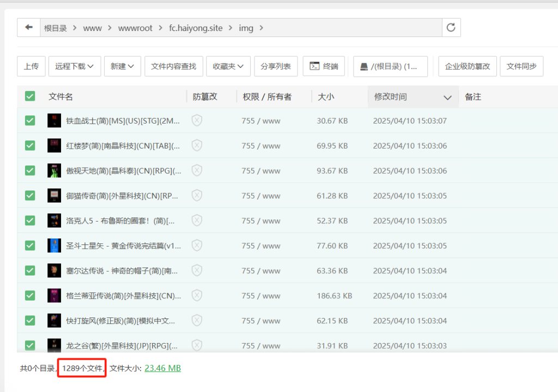Select 根目录 in the breadcrumb path
558x392 pixels.
(55, 28)
